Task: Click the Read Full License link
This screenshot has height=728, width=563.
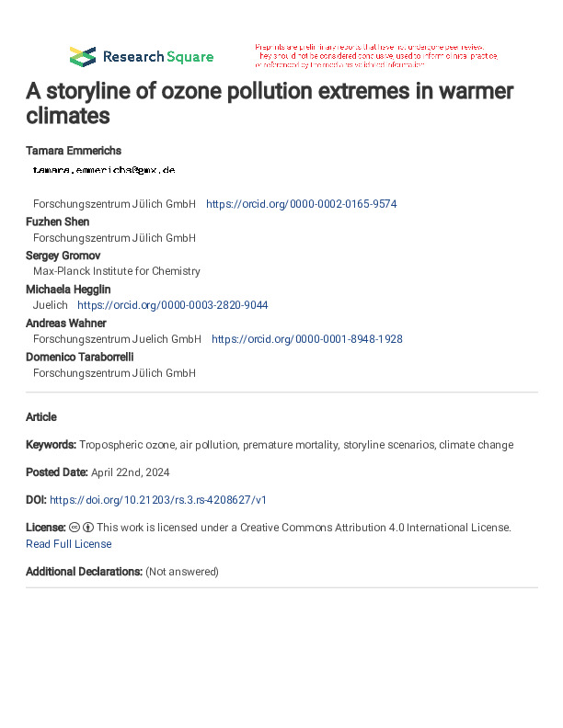Action: pyautogui.click(x=69, y=544)
